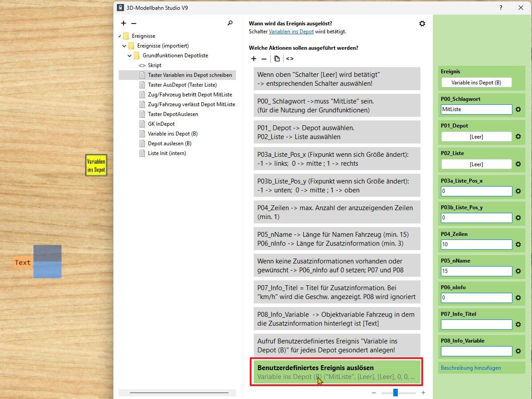Add an action with the plus icon in the actions toolbar

point(253,59)
